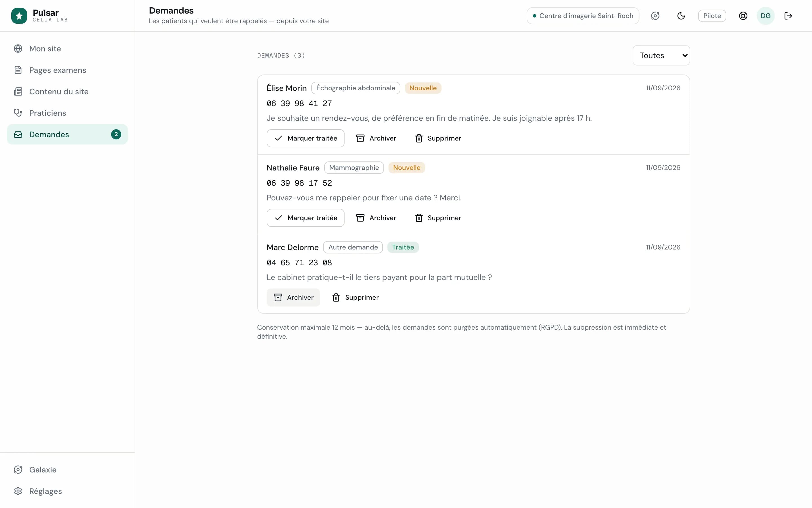Click the Traitée status badge
The image size is (812, 508).
pyautogui.click(x=403, y=247)
